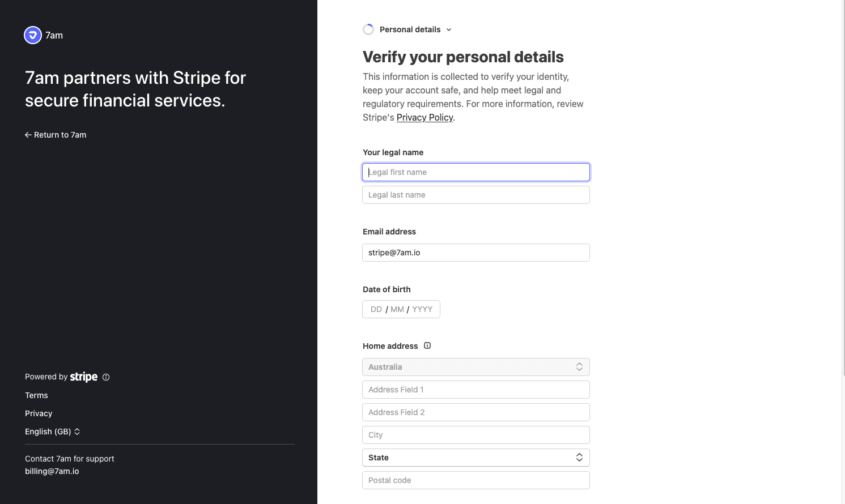
Task: Open the Terms link
Action: (36, 395)
